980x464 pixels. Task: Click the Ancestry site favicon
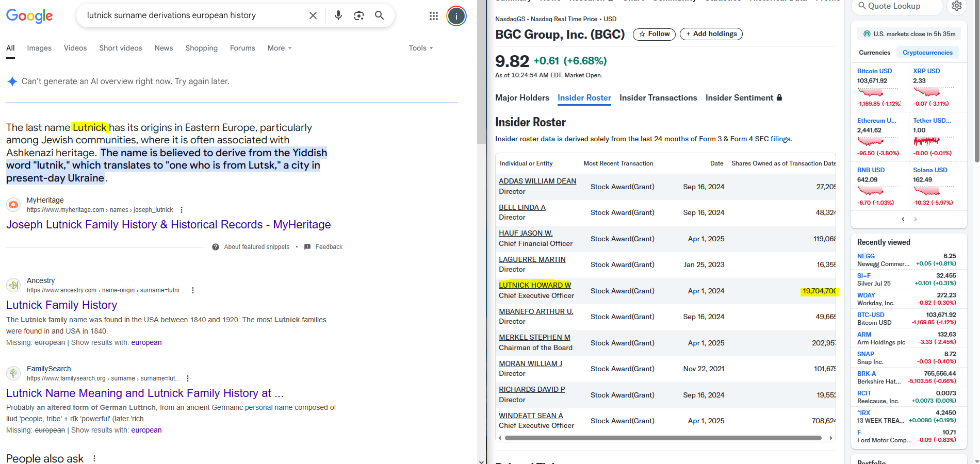coord(14,285)
